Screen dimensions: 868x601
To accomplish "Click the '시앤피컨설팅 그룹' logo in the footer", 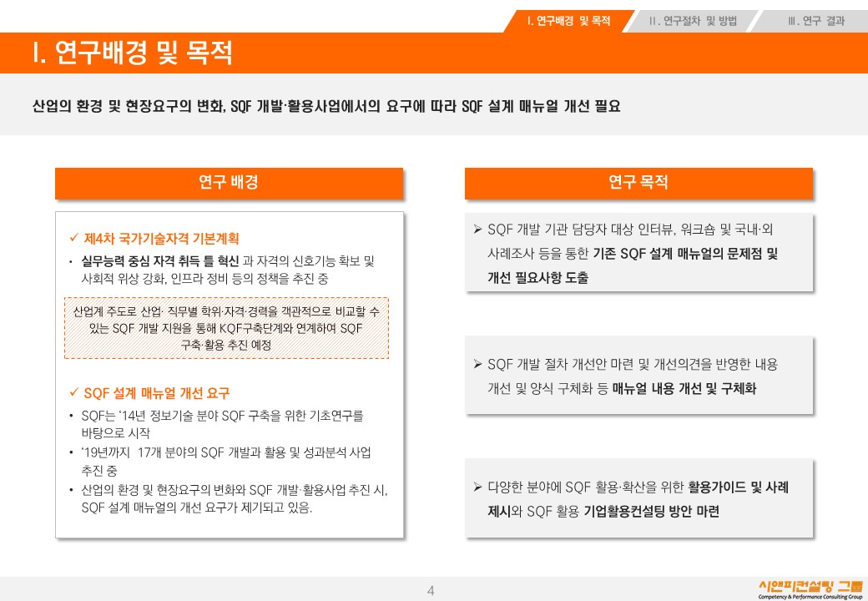I will [x=810, y=586].
